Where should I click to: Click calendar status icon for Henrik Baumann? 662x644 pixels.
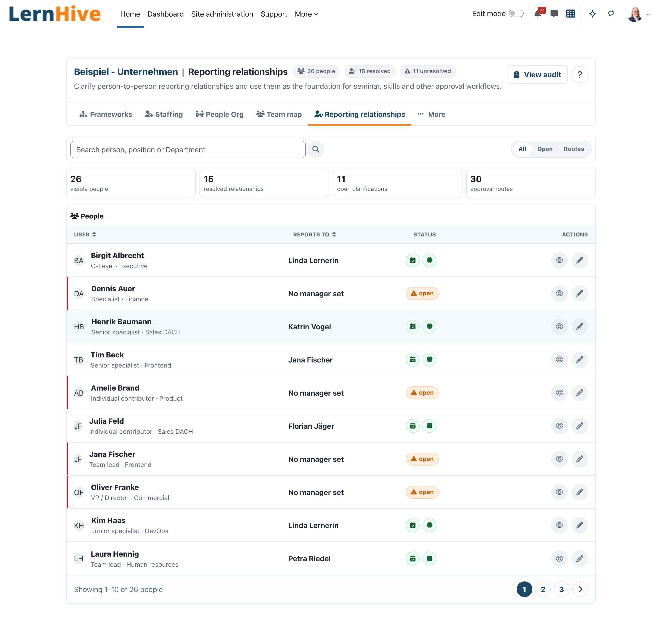point(412,326)
